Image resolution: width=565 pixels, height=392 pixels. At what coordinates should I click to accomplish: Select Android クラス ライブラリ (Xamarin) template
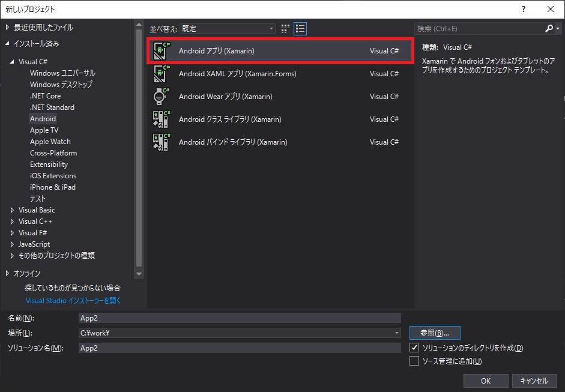click(x=280, y=119)
